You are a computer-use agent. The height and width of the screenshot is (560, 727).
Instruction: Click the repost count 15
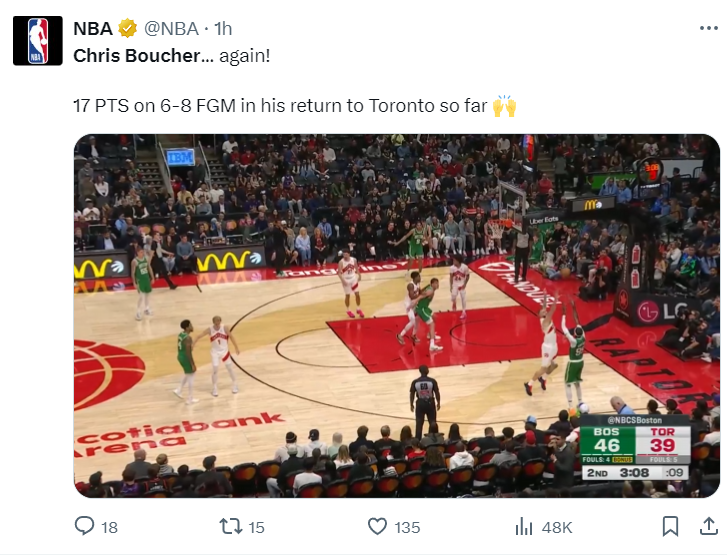coord(256,527)
